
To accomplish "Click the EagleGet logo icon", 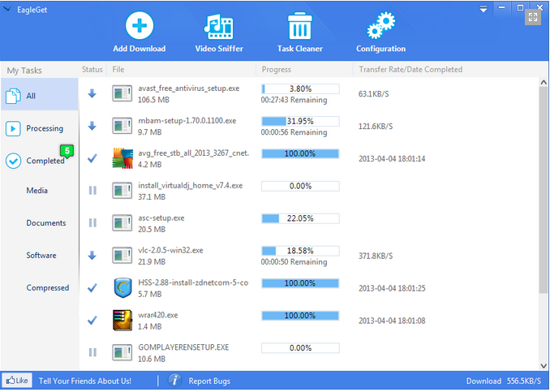I will click(7, 10).
